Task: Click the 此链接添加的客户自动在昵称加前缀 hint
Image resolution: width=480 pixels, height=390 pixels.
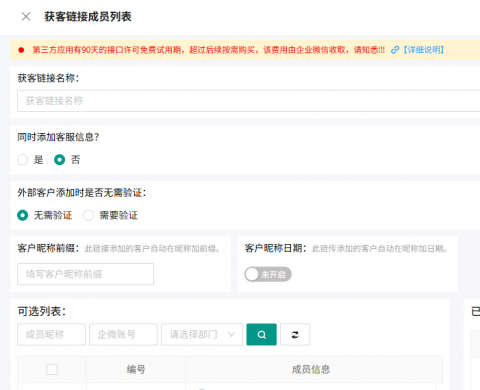Action: [152, 249]
